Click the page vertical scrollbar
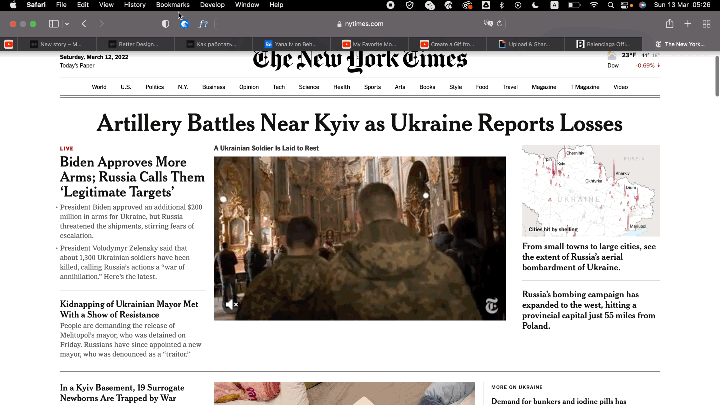The image size is (720, 405). (x=717, y=76)
